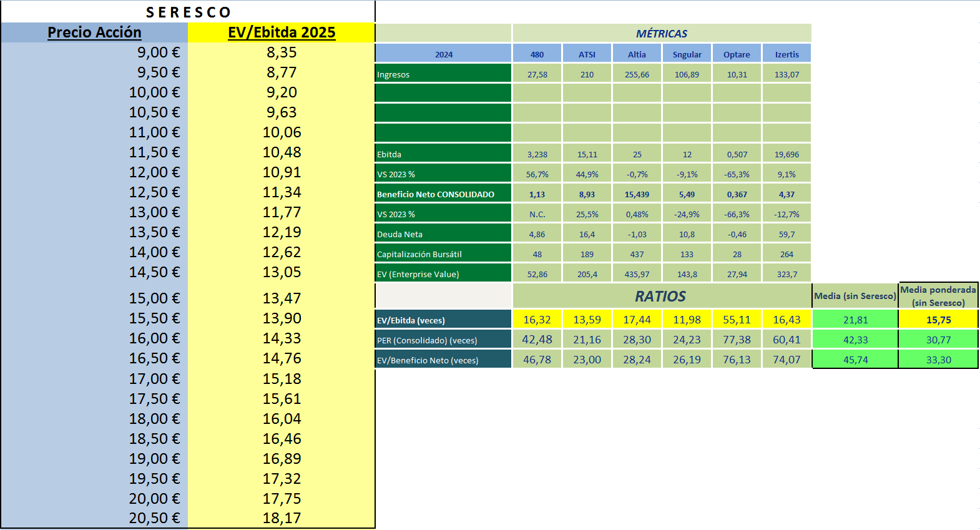The height and width of the screenshot is (530, 980).
Task: Select the 18,00 € price cell
Action: 94,419
